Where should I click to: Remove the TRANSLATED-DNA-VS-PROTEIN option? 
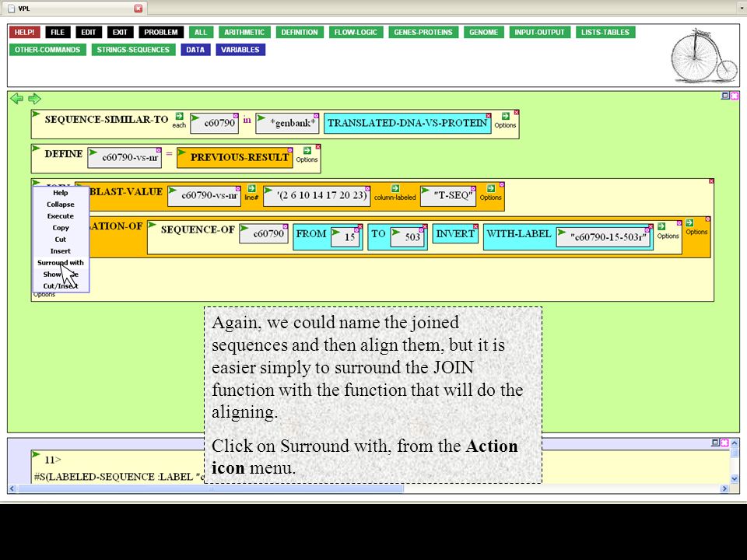pos(489,116)
